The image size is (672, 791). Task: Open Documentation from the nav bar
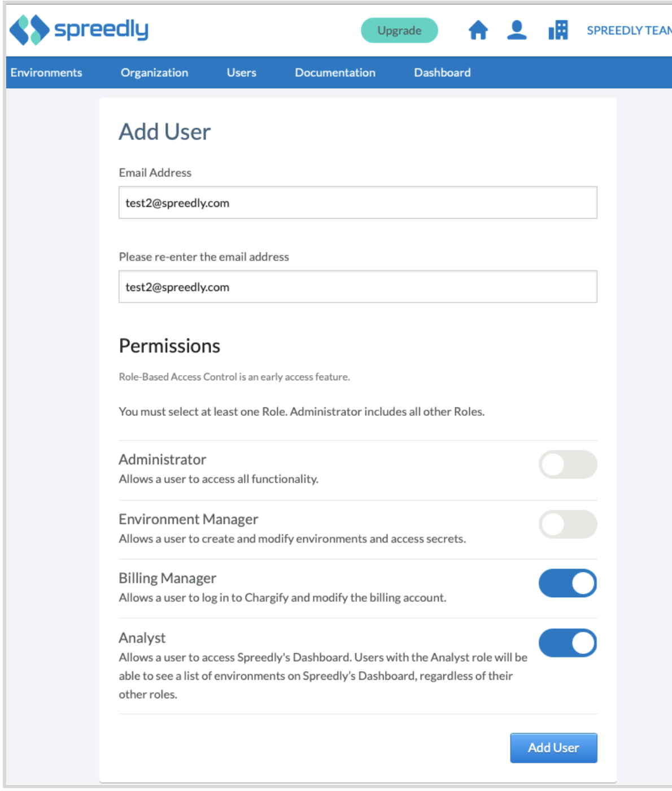click(335, 72)
